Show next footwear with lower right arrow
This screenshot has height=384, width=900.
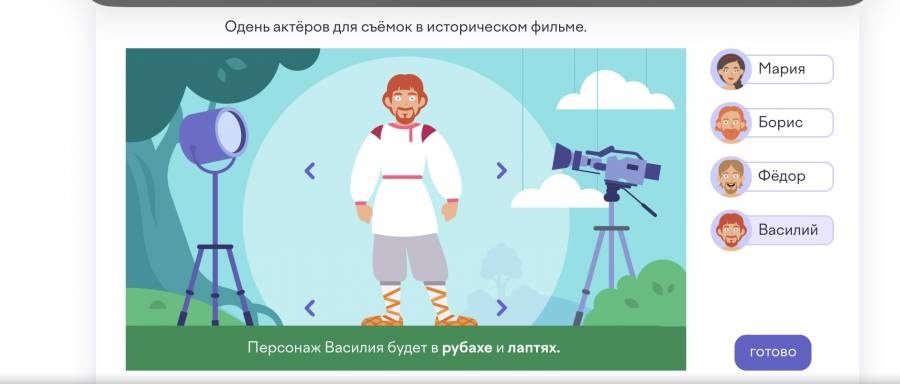point(502,308)
